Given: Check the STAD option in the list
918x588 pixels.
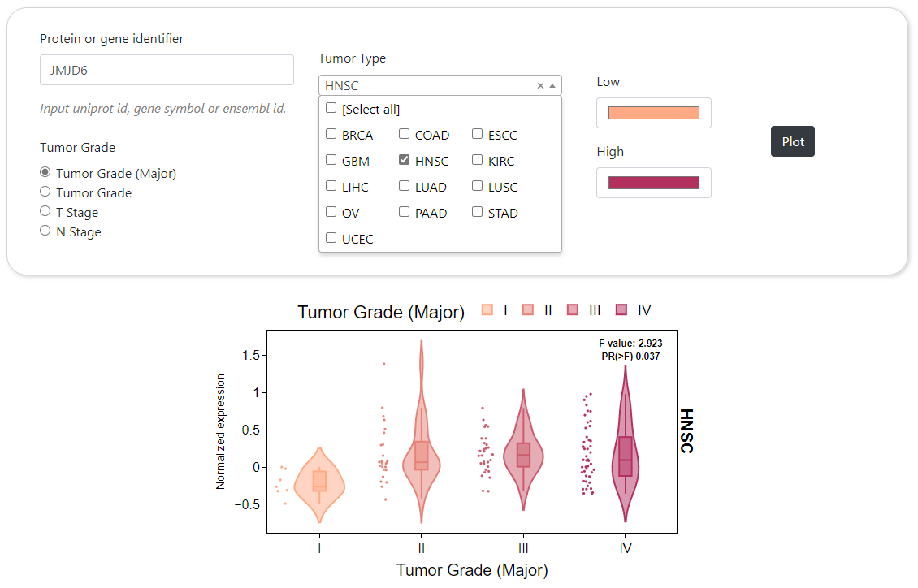Looking at the screenshot, I should tap(478, 213).
